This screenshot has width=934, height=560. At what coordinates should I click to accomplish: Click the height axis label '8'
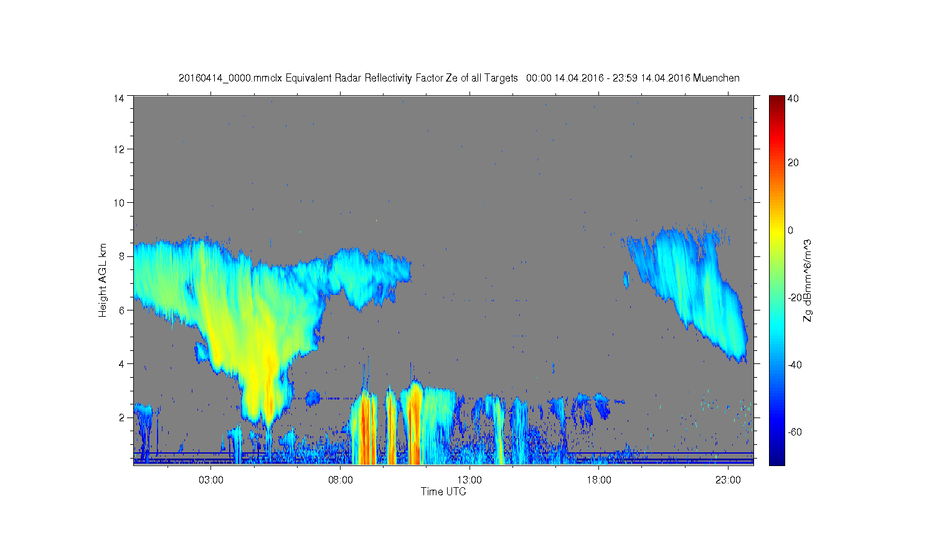[123, 256]
